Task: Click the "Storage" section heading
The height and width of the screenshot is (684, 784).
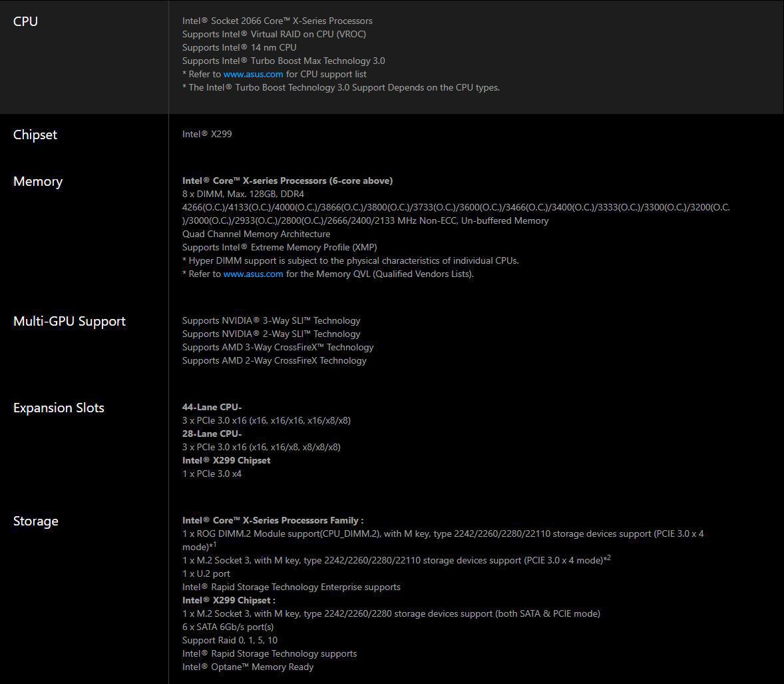Action: point(36,521)
